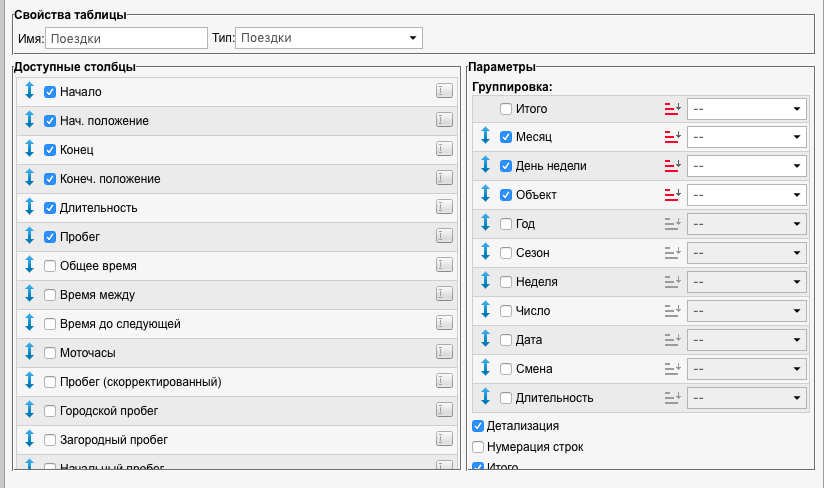The image size is (824, 488).
Task: Click the sort order icon for Месяц
Action: (671, 137)
